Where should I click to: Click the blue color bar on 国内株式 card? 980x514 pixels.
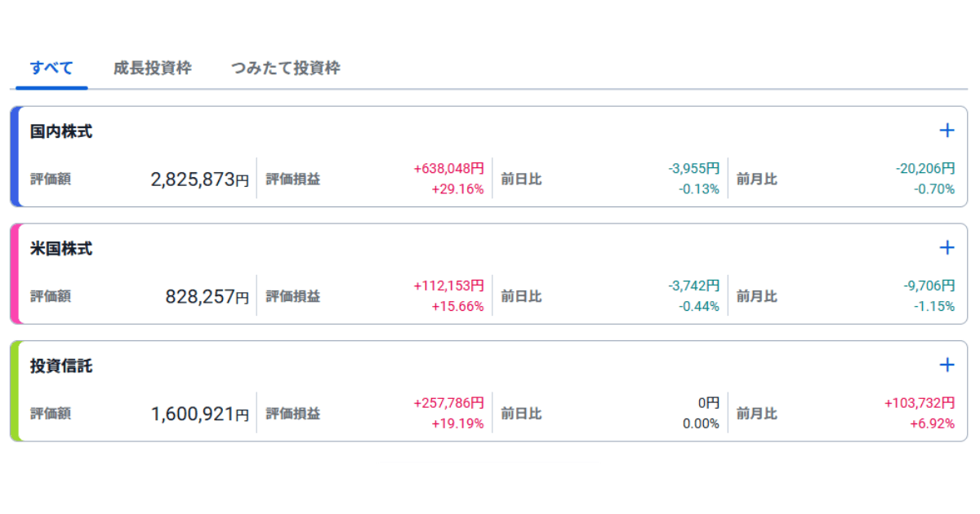point(14,157)
